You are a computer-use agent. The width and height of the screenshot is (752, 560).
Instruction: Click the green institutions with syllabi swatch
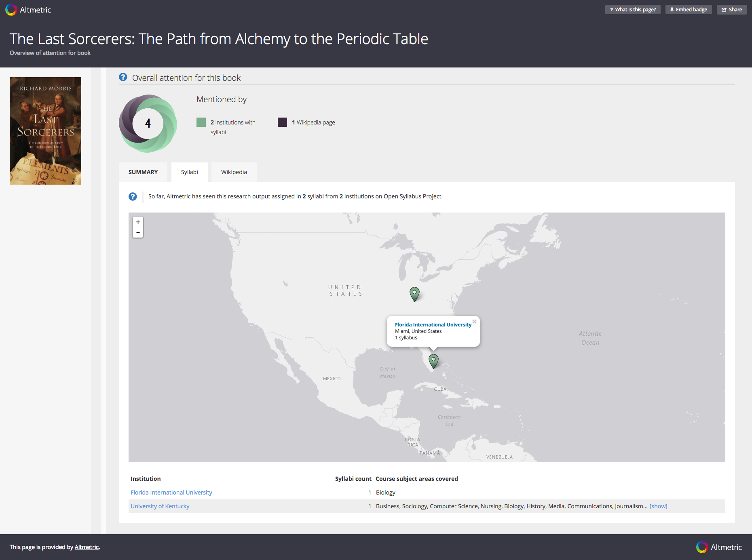click(x=201, y=122)
